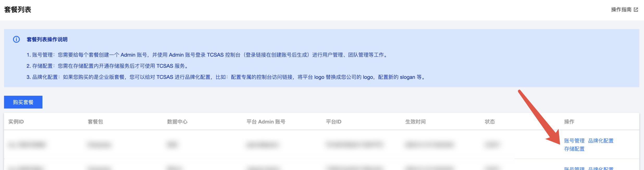644x170 pixels.
Task: Click the 套餐包 column header
Action: pyautogui.click(x=95, y=122)
